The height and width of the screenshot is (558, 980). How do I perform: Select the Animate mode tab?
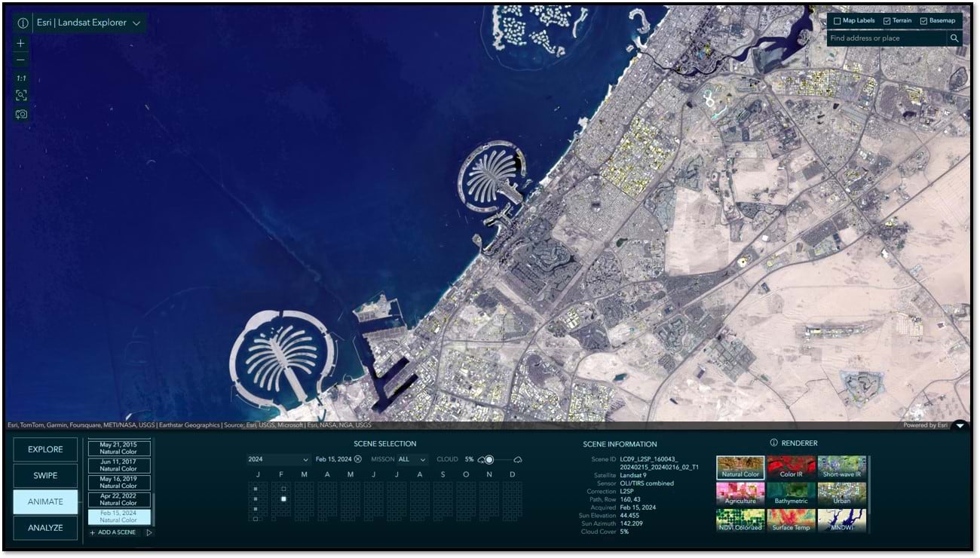click(45, 501)
